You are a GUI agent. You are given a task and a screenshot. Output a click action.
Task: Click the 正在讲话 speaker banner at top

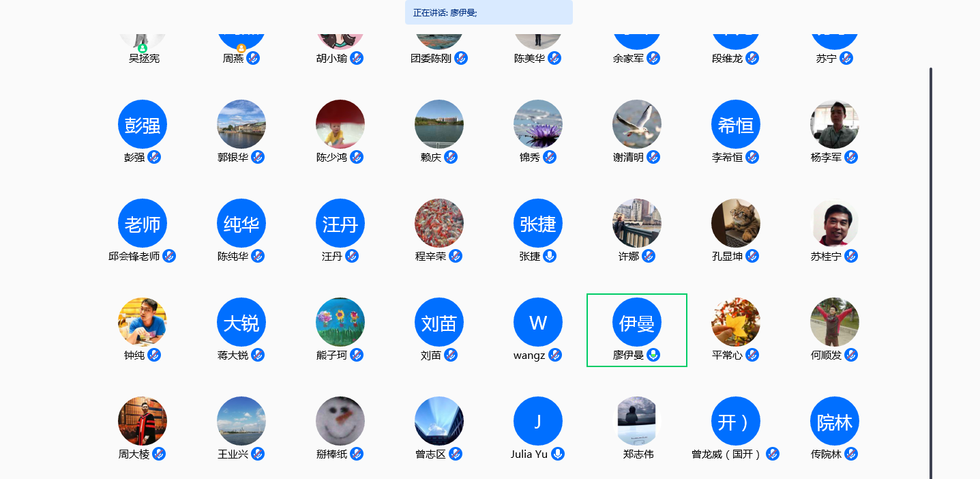click(x=488, y=12)
